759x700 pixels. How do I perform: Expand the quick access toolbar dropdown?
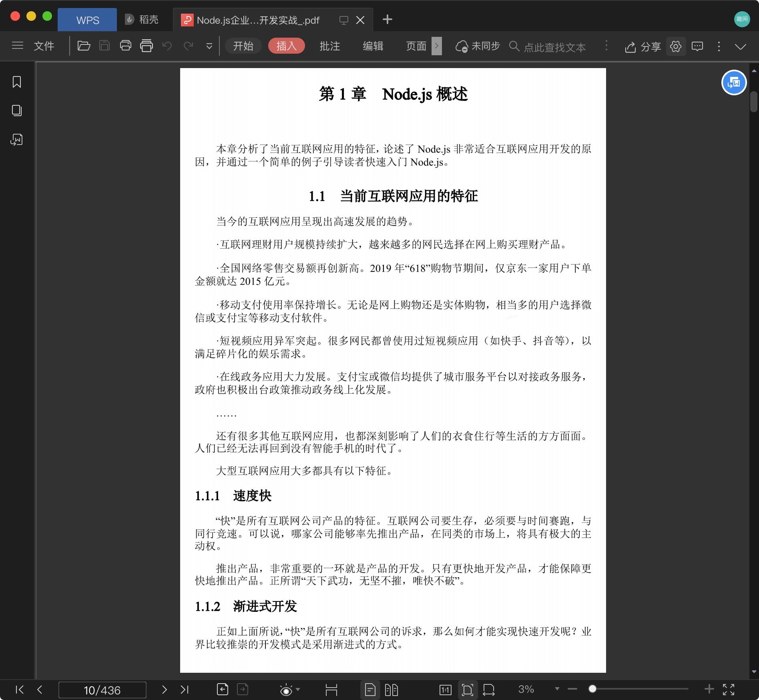pyautogui.click(x=209, y=46)
